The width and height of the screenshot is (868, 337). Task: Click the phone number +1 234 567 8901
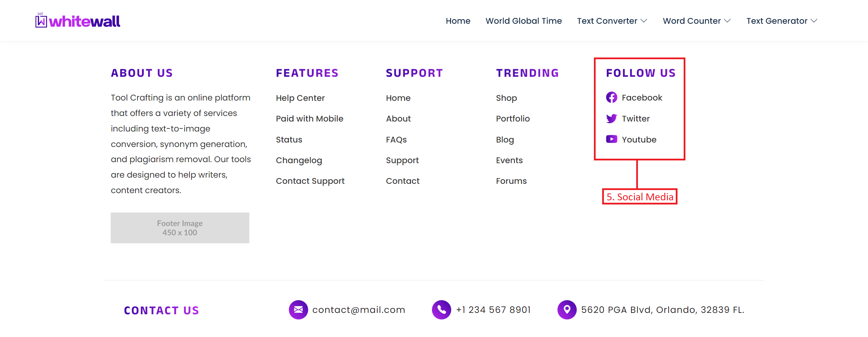[x=493, y=310]
